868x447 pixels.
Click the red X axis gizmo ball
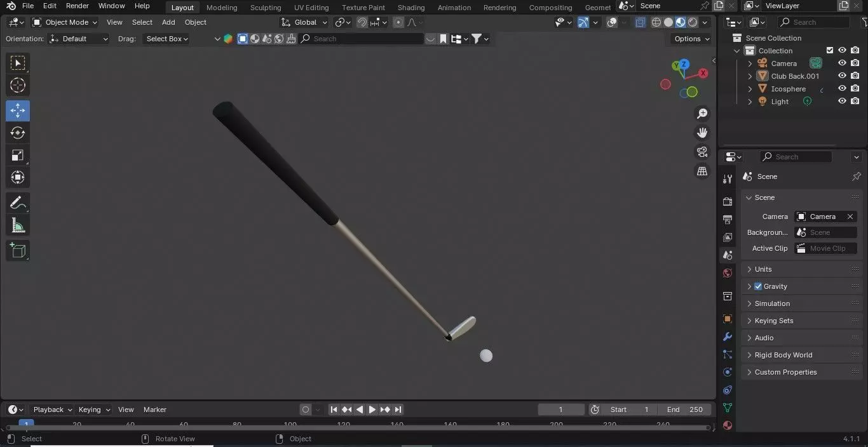[x=703, y=73]
